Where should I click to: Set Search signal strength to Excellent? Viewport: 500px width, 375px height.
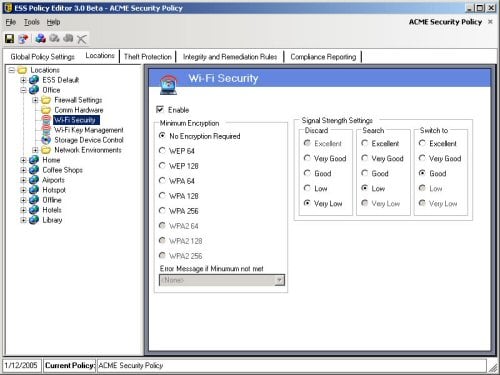click(365, 143)
